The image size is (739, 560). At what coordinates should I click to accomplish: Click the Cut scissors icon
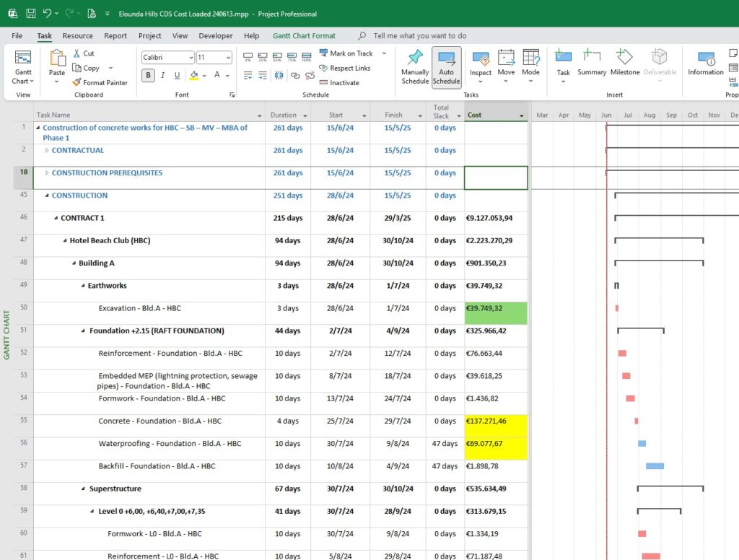[78, 53]
